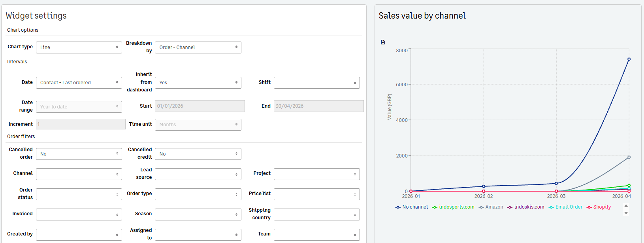Click the "Sales value by channel" chart title

click(422, 16)
